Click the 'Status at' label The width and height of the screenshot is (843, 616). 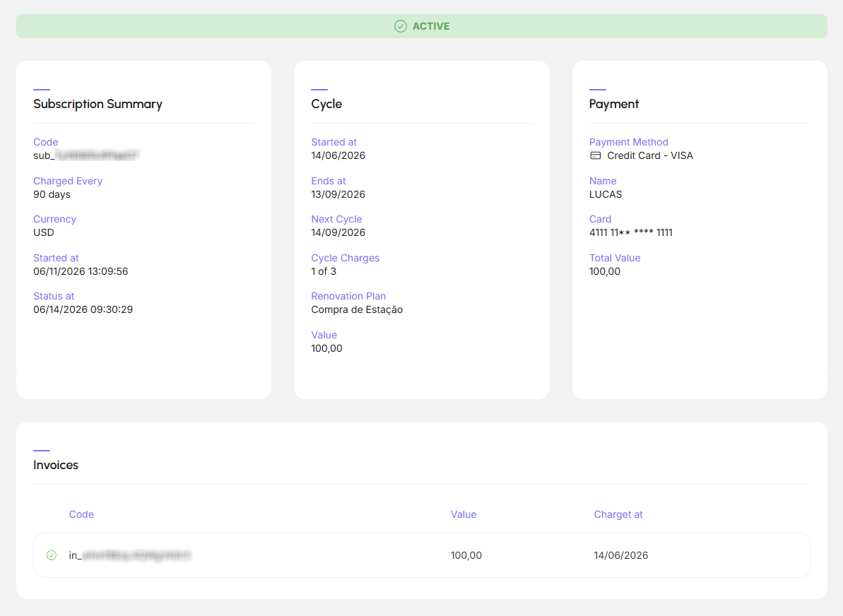pyautogui.click(x=54, y=296)
